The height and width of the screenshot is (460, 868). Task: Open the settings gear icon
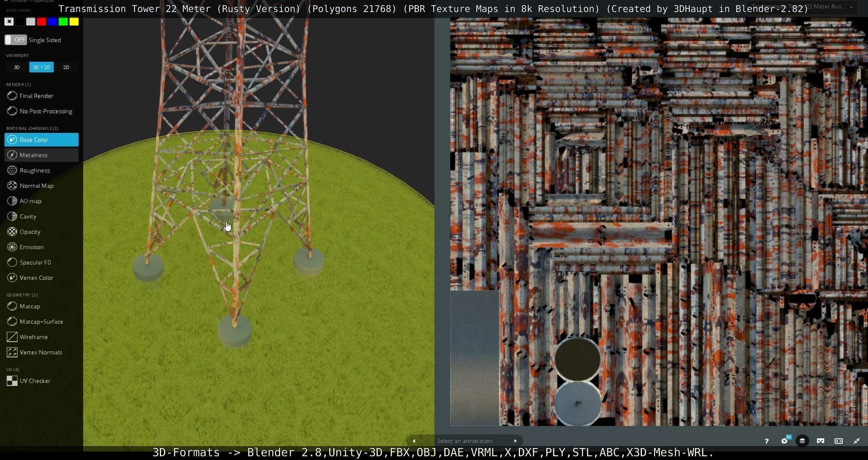click(784, 441)
